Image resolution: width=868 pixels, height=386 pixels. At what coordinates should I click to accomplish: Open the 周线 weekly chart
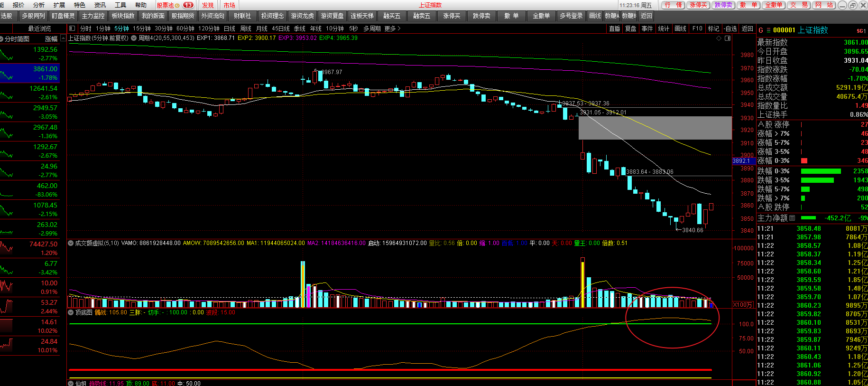point(246,28)
